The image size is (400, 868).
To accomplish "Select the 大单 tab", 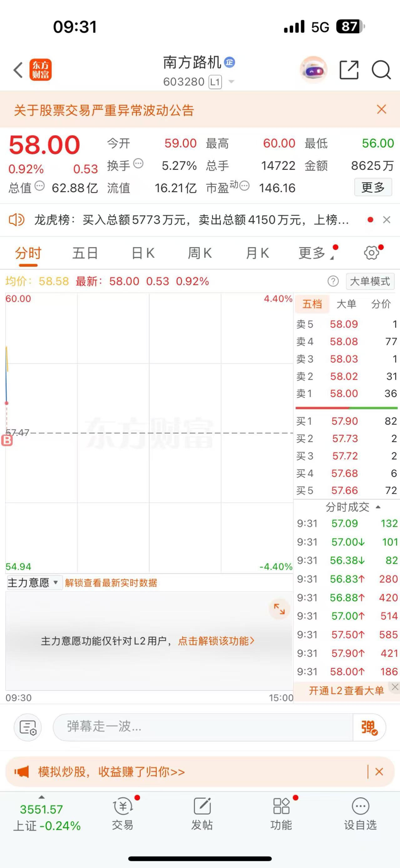I will [x=346, y=304].
